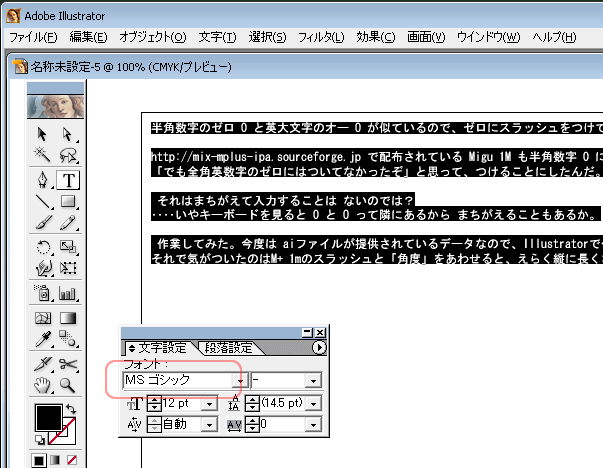The image size is (603, 468).
Task: Open the 画面(V) menu
Action: 426,37
